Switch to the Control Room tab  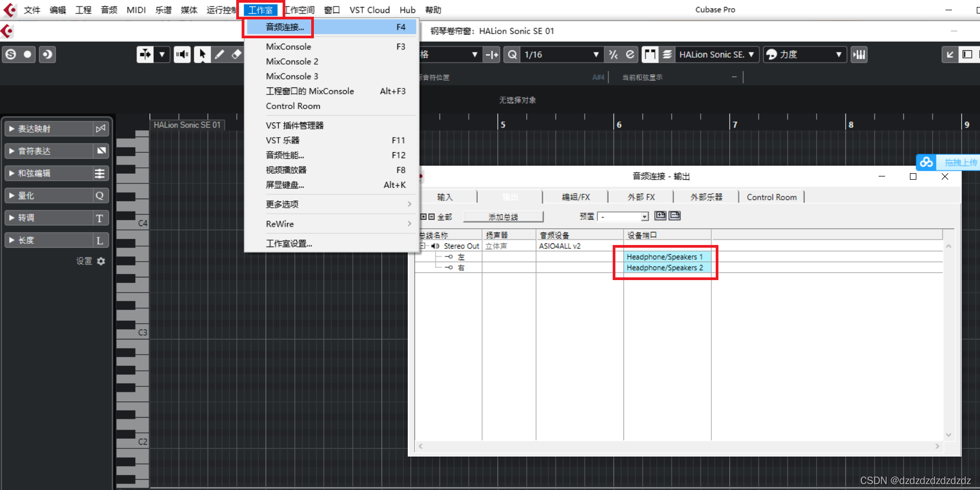(771, 197)
